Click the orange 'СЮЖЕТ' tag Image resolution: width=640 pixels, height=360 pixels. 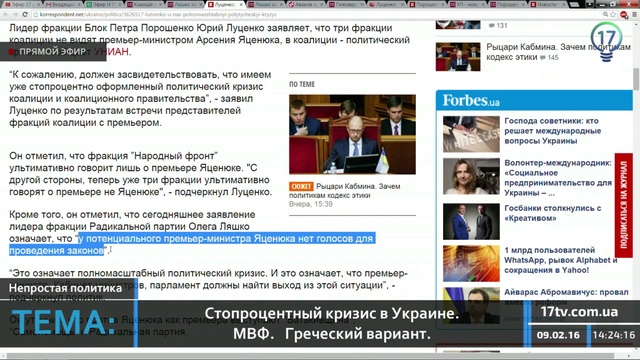coord(301,187)
